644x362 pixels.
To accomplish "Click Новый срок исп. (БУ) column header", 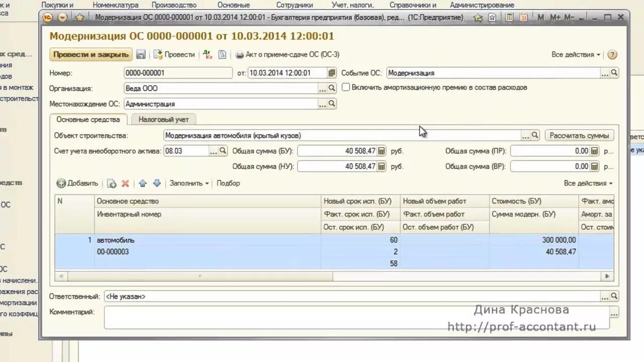I will click(360, 201).
